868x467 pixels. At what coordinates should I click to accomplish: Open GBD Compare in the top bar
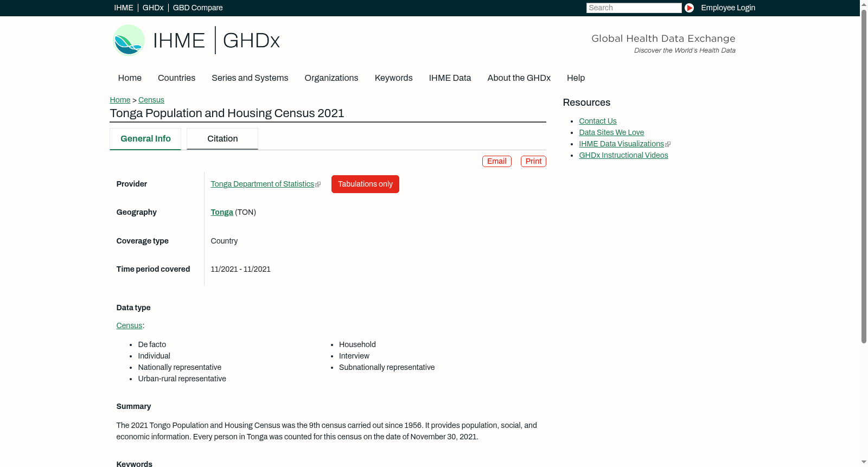[x=197, y=8]
